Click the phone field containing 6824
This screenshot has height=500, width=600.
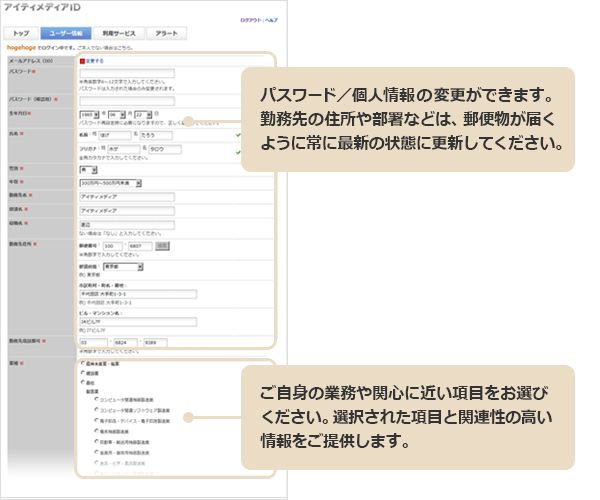(x=126, y=342)
